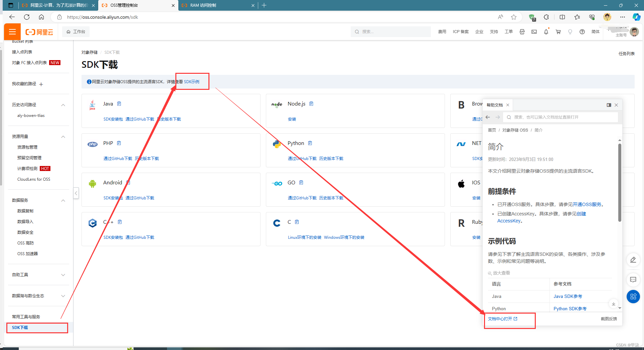Viewport: 644px width, 350px height.
Task: Open the shopping cart icon
Action: 558,32
